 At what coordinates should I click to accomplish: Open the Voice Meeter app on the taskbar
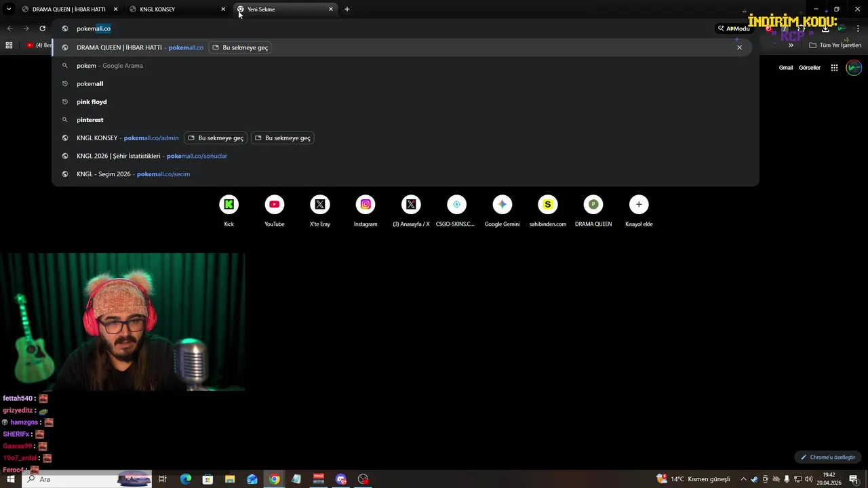point(319,479)
